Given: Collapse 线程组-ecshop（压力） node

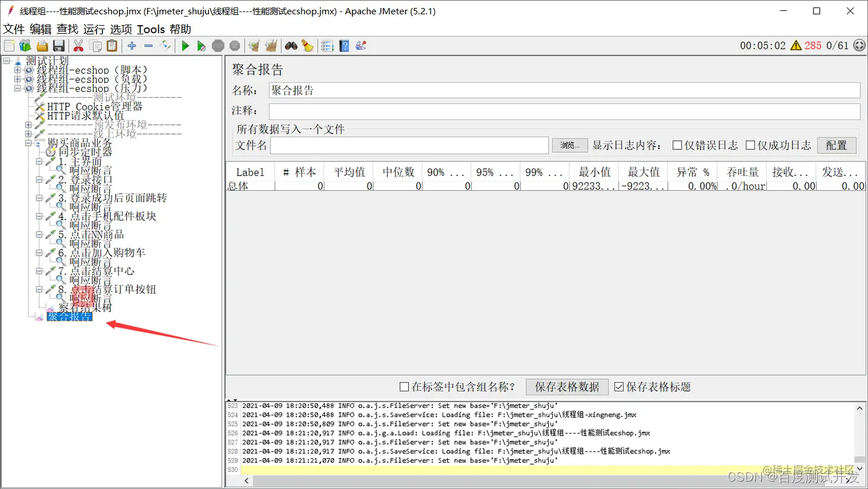Looking at the screenshot, I should point(17,88).
